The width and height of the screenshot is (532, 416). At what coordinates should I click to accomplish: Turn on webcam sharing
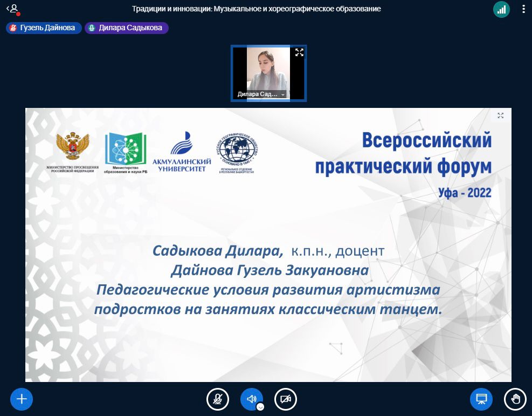(x=285, y=399)
